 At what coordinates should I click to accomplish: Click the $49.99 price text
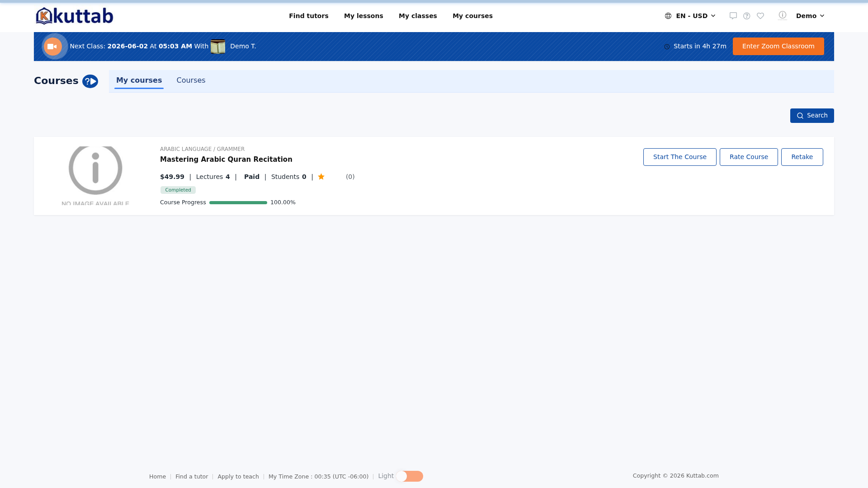click(172, 177)
